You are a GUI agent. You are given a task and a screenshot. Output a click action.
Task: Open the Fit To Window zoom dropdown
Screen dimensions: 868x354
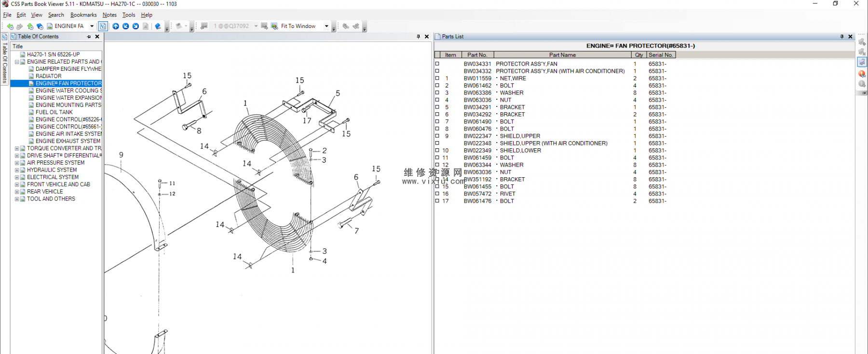[x=326, y=26]
